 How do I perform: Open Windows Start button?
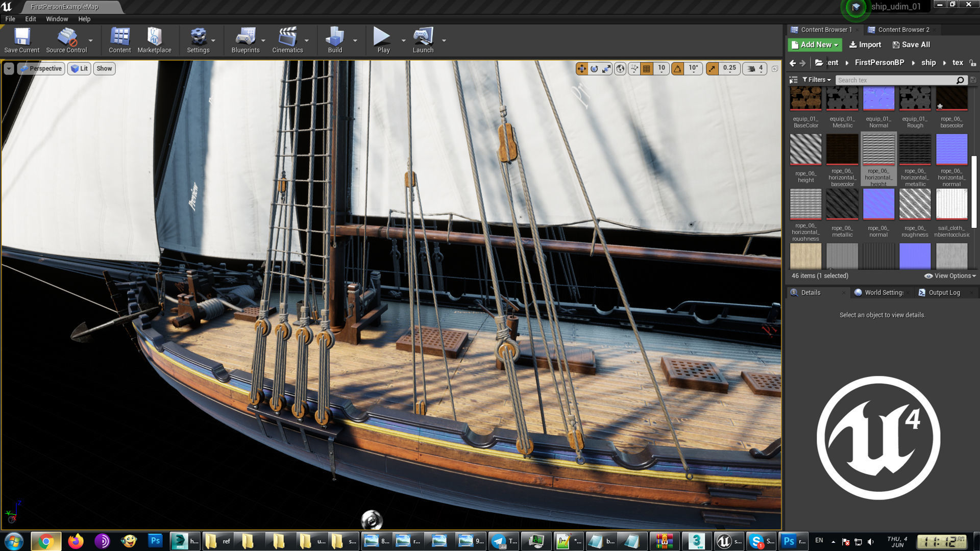14,541
